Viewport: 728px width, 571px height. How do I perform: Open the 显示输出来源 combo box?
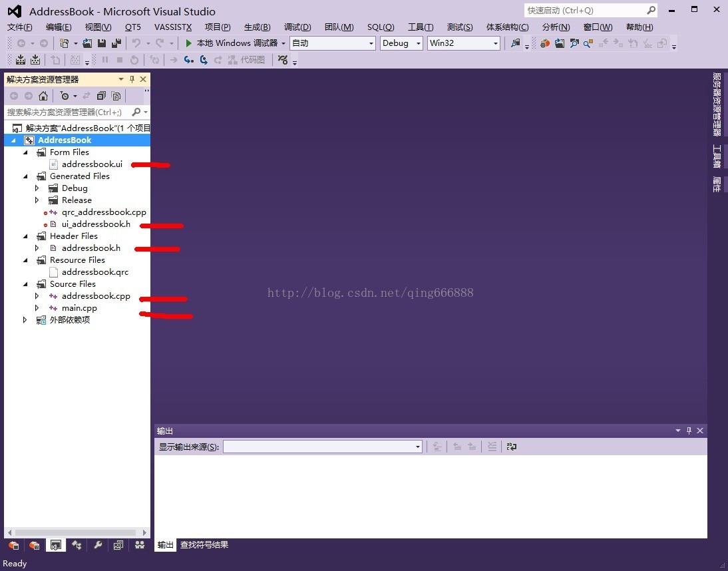tap(322, 447)
